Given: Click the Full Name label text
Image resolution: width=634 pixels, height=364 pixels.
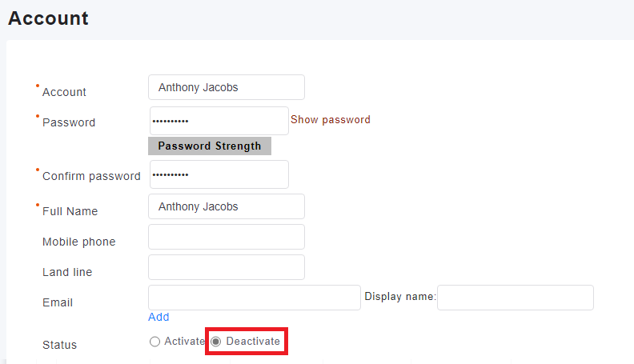Looking at the screenshot, I should [70, 211].
